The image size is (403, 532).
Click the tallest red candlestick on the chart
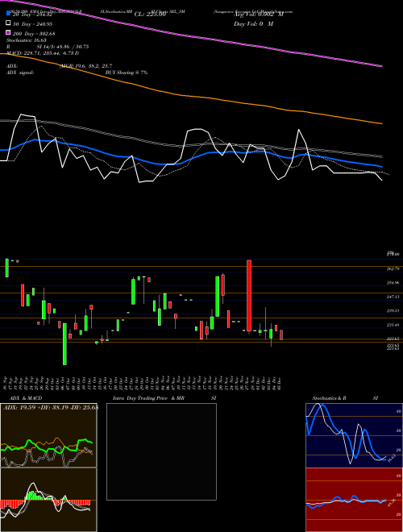(249, 296)
